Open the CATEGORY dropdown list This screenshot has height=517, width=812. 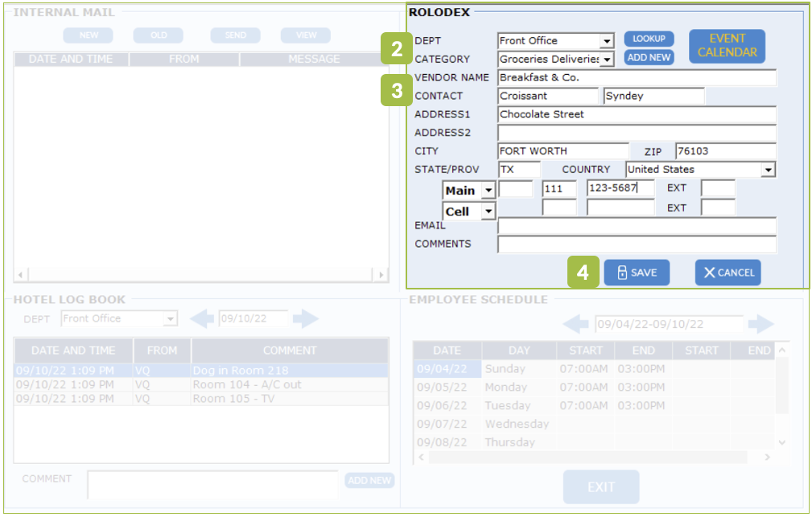[x=607, y=59]
